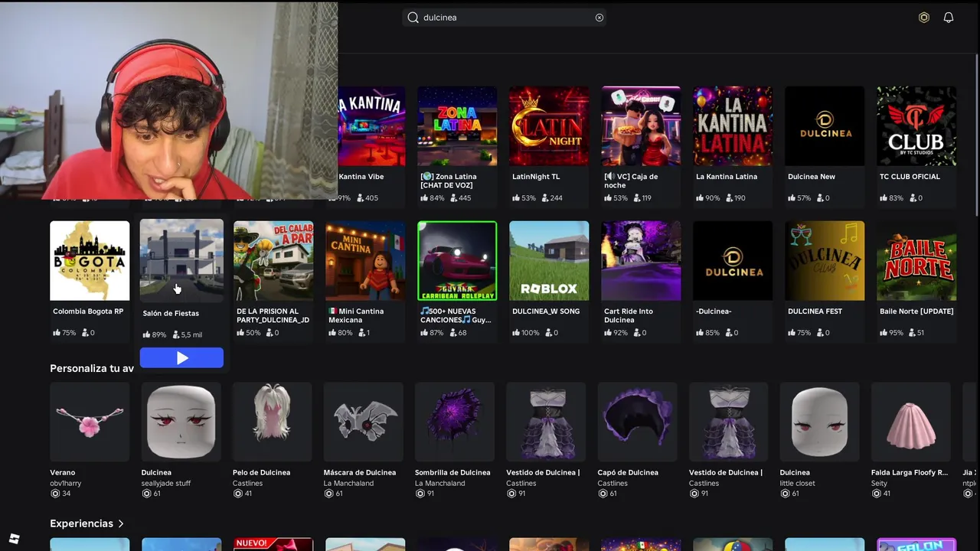Click the Salón de Fiestas title
The image size is (980, 551).
point(171,313)
